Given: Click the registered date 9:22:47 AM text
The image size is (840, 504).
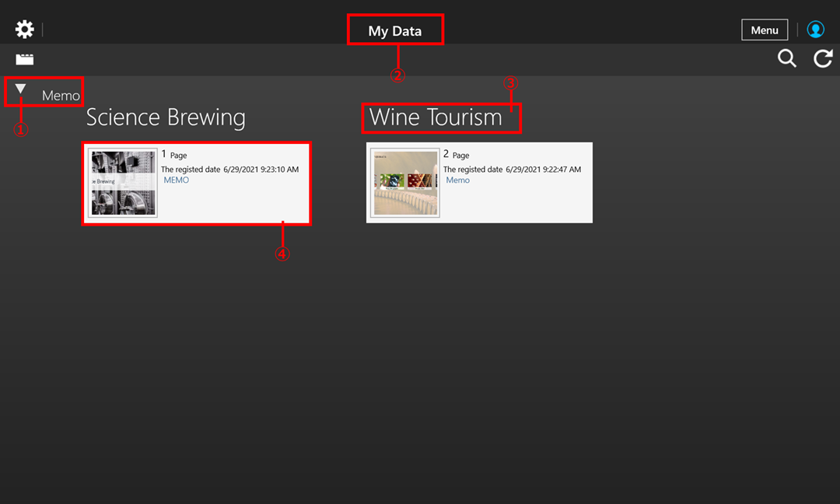Looking at the screenshot, I should (512, 170).
